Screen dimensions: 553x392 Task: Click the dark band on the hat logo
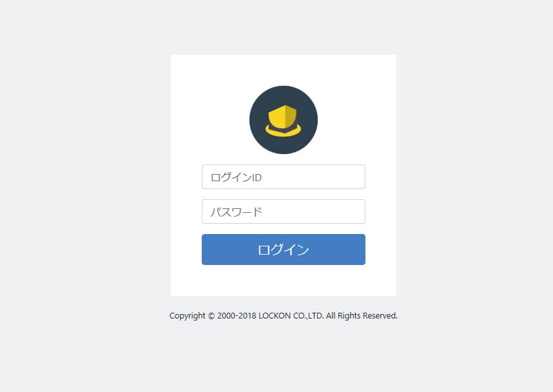click(x=283, y=129)
